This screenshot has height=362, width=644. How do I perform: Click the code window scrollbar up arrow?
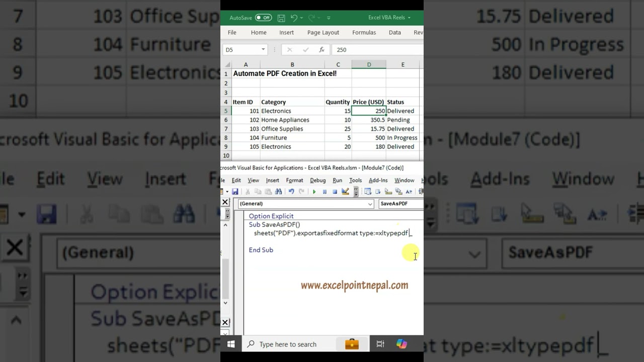click(x=225, y=225)
